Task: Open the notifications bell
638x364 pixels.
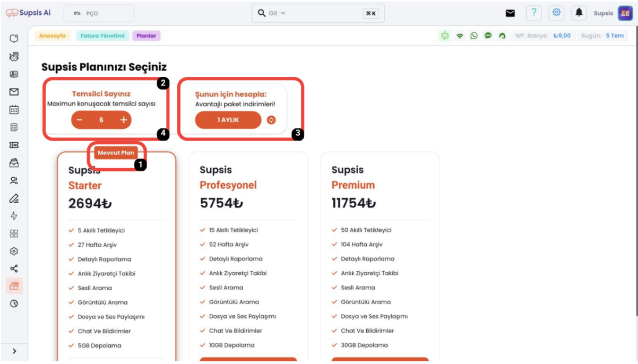Action: pos(579,13)
